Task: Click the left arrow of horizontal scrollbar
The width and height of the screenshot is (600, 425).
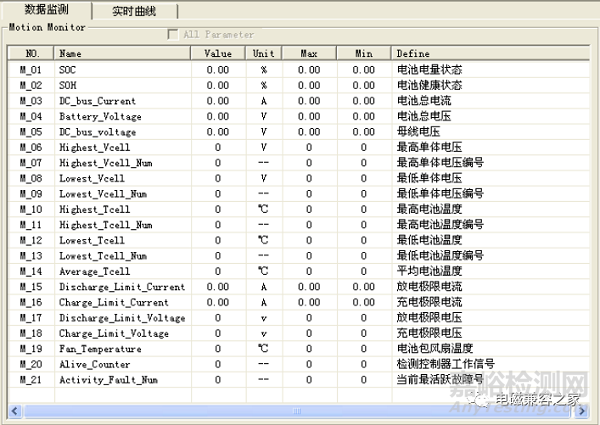Action: pos(16,410)
